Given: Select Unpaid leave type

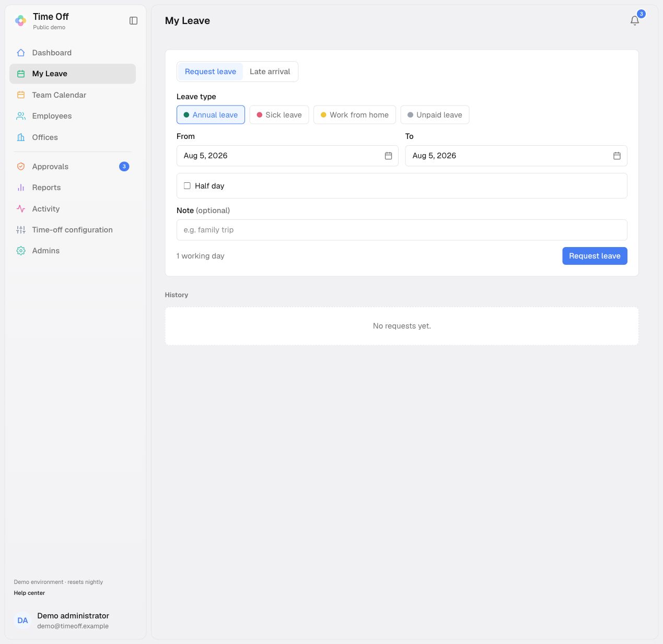Looking at the screenshot, I should 435,115.
